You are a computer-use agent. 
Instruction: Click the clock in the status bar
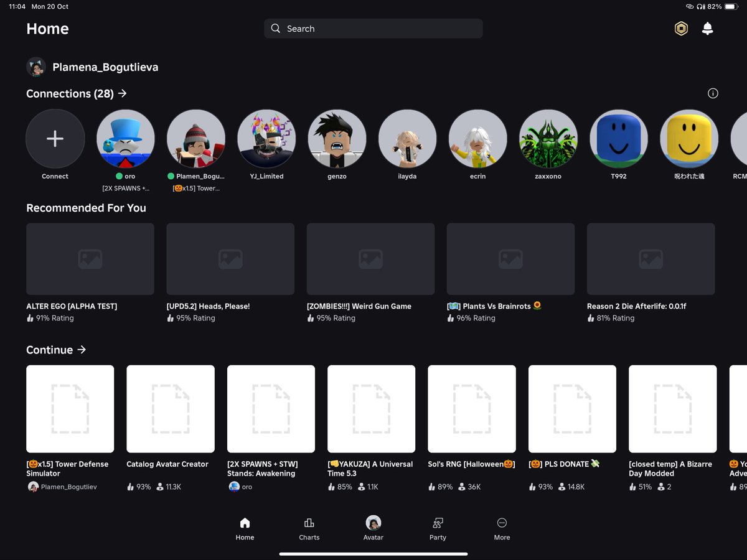pyautogui.click(x=17, y=6)
